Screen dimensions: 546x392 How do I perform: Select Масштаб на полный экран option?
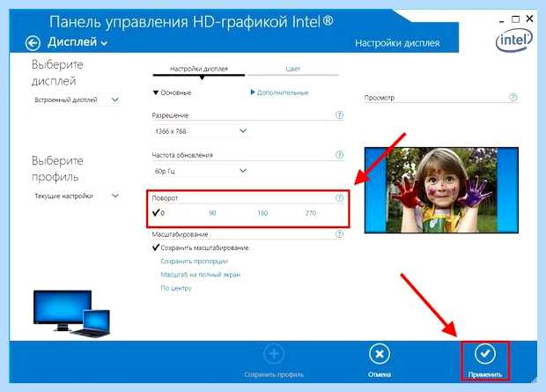click(x=200, y=275)
